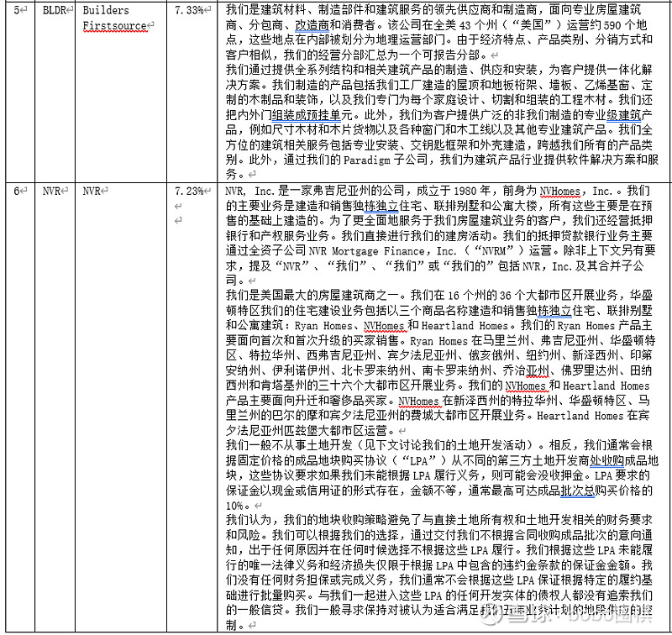Click the phrase "批量购买"
Viewport: 672px width, 635px height.
pyautogui.click(x=284, y=596)
